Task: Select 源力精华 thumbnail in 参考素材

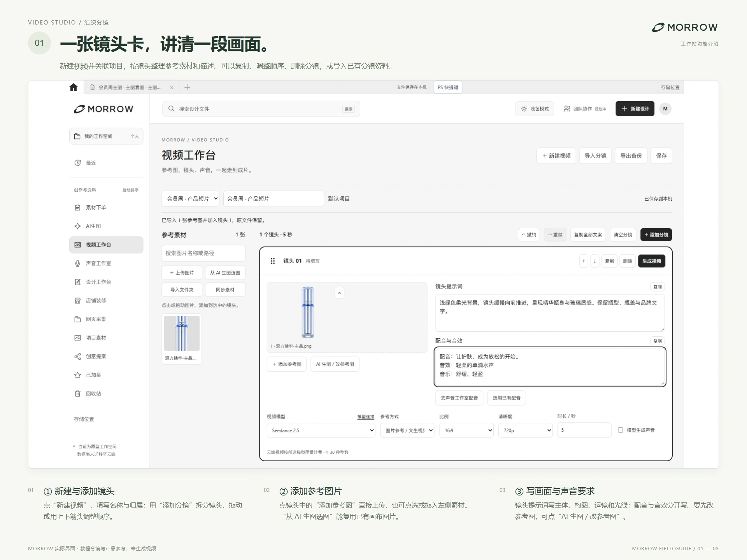Action: tap(182, 339)
